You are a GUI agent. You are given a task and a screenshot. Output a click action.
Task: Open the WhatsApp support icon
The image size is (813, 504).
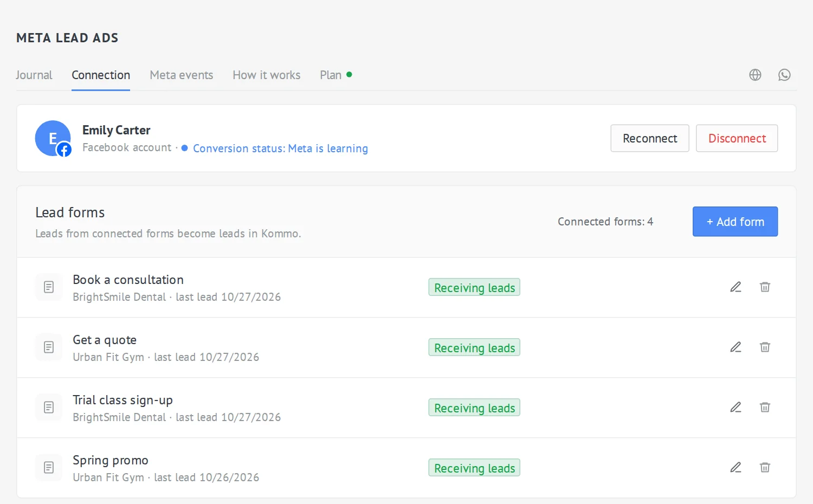coord(784,75)
